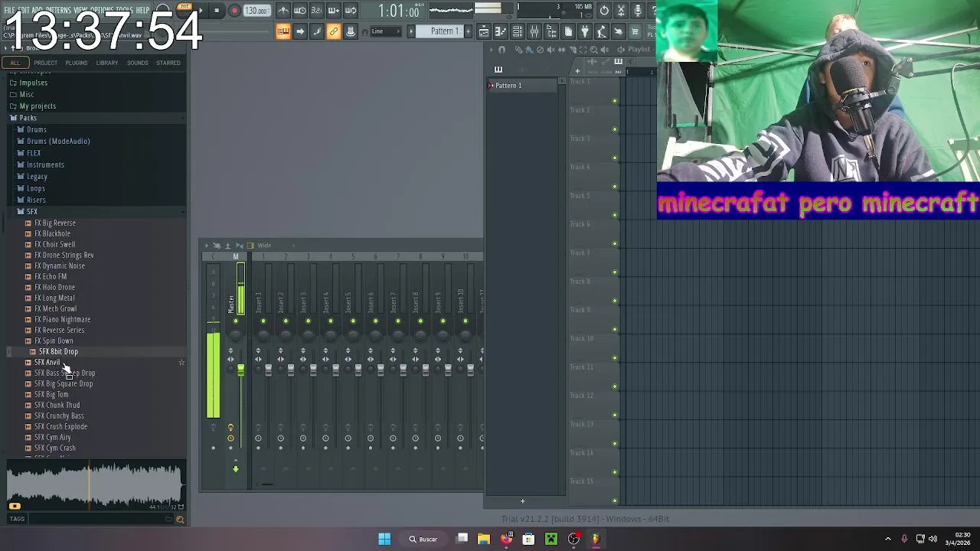
Task: Toggle typing keyboard to piano icon
Action: click(x=283, y=31)
